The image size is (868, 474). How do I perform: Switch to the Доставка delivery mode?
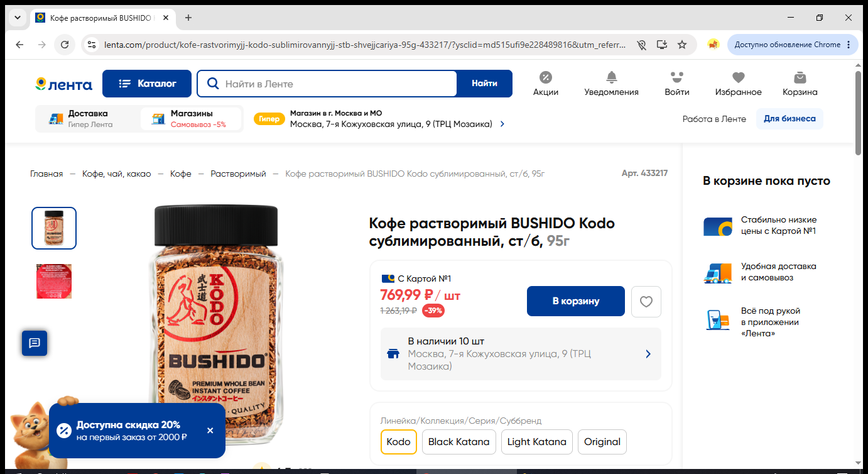tap(87, 119)
